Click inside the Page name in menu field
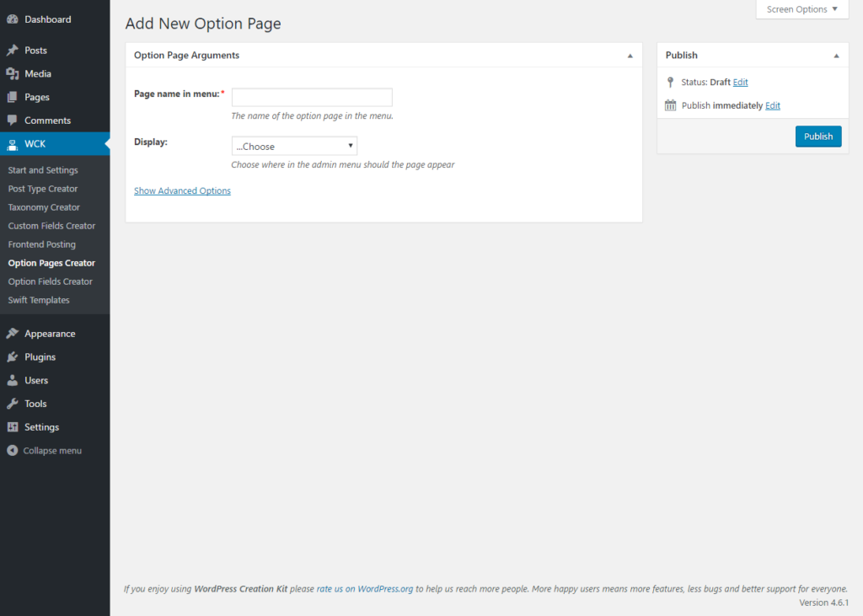Viewport: 863px width, 616px height. (312, 97)
